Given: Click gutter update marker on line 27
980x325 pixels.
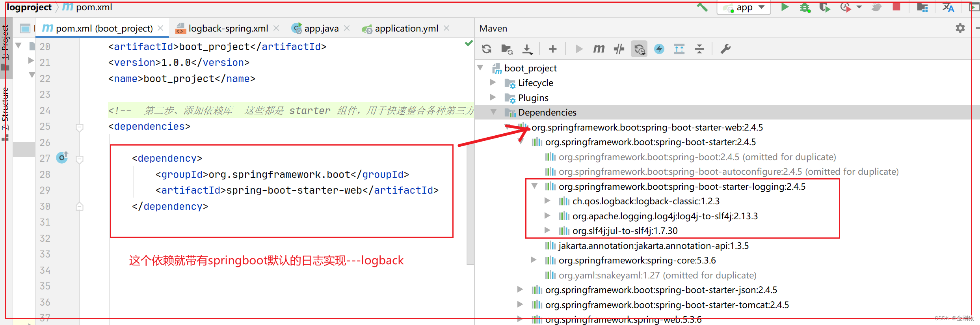Looking at the screenshot, I should coord(62,158).
